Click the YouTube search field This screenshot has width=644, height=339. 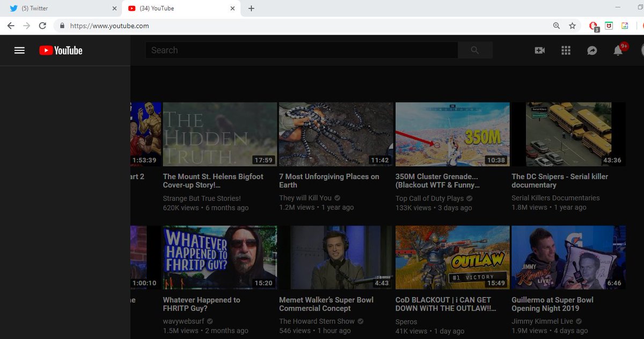302,50
